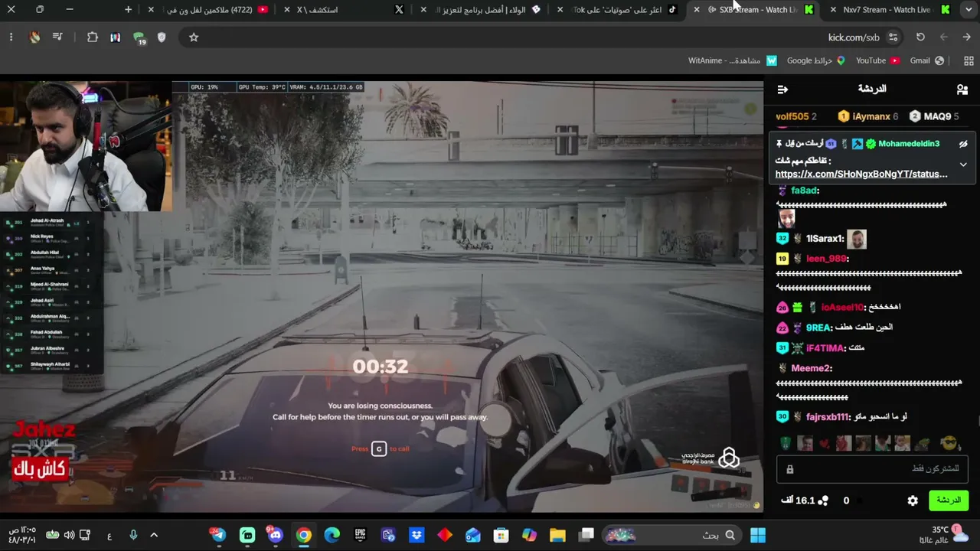
Task: Click username ioAseel10 in chat
Action: tap(842, 308)
